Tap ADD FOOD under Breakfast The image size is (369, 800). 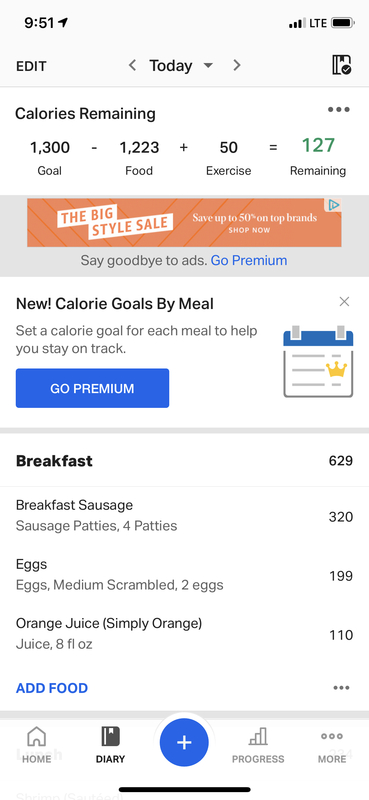[x=52, y=688]
